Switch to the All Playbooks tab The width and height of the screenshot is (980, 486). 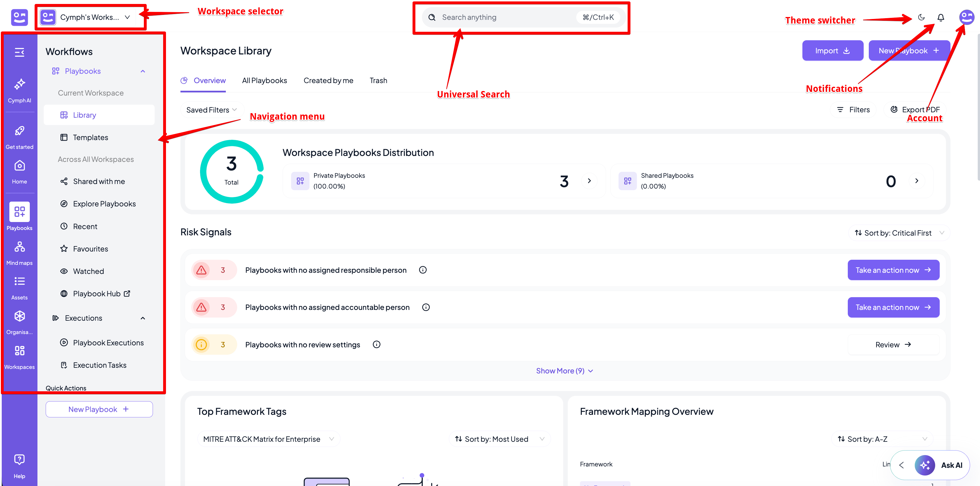(x=264, y=81)
